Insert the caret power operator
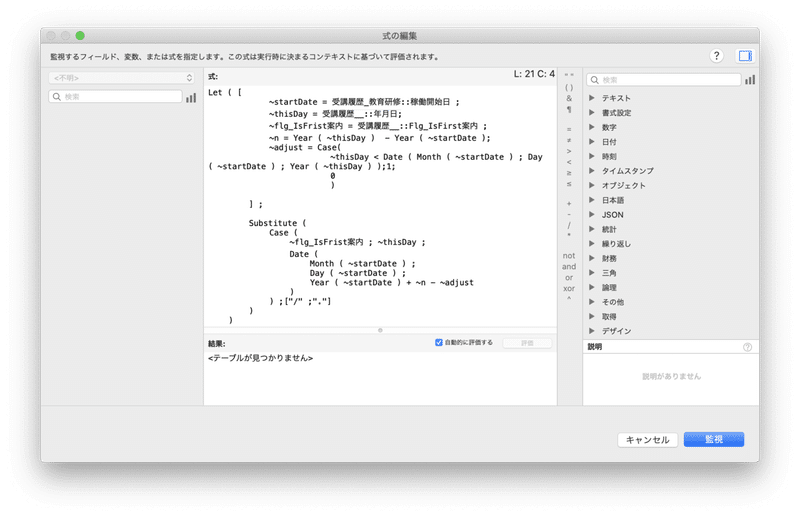Viewport: 800px width, 516px height. 569,299
